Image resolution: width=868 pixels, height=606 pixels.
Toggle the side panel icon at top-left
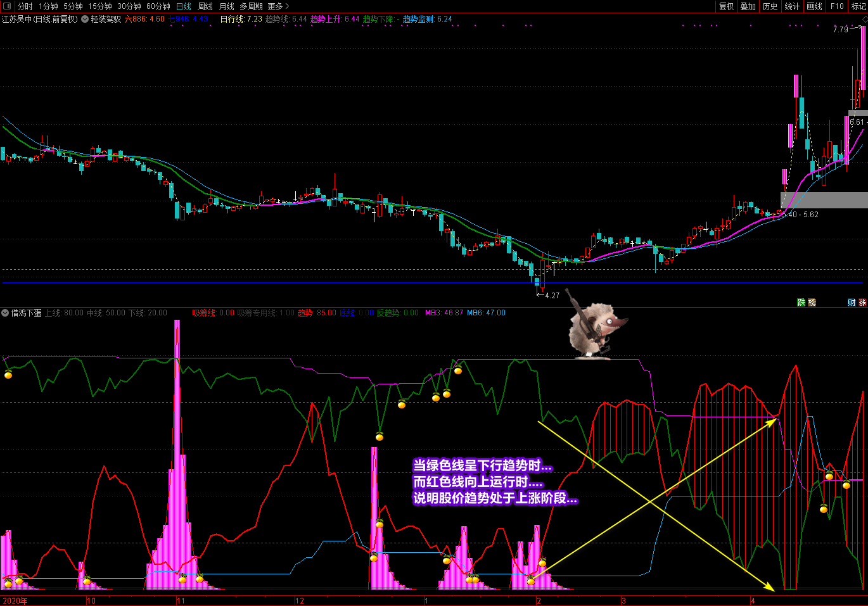pos(7,6)
